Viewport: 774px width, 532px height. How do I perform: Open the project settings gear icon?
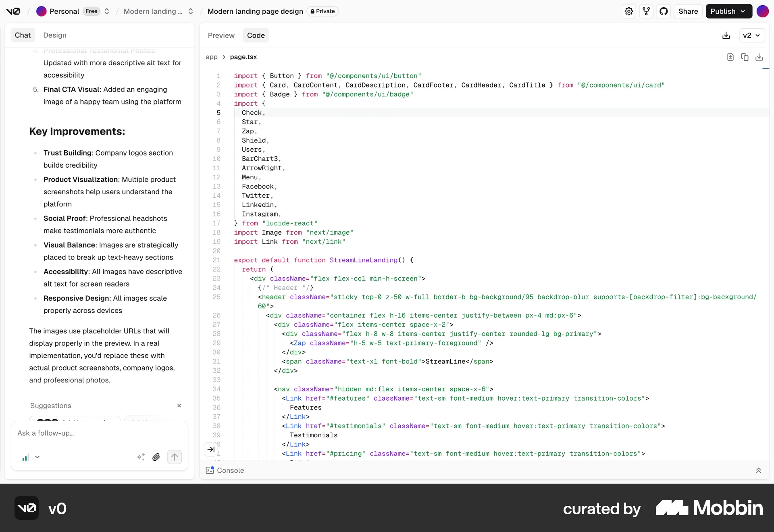pyautogui.click(x=629, y=11)
